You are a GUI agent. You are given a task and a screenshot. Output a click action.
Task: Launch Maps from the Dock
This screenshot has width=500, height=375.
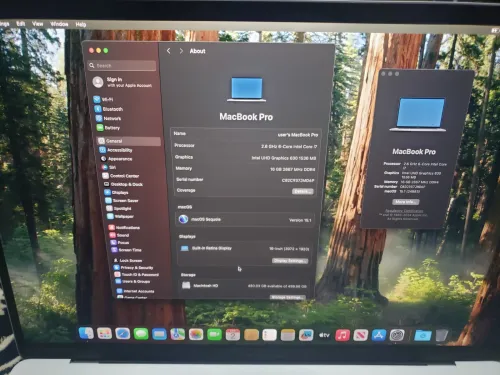coord(178,334)
